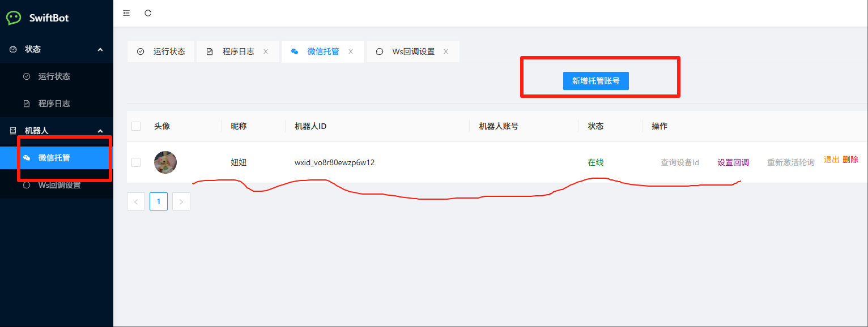868x327 pixels.
Task: Close the 程序日志 tab
Action: click(266, 51)
